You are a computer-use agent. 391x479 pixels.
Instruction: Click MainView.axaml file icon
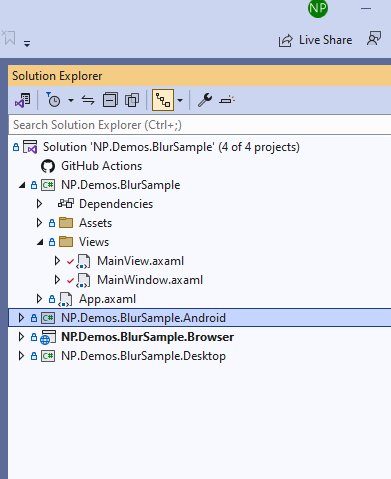click(83, 261)
